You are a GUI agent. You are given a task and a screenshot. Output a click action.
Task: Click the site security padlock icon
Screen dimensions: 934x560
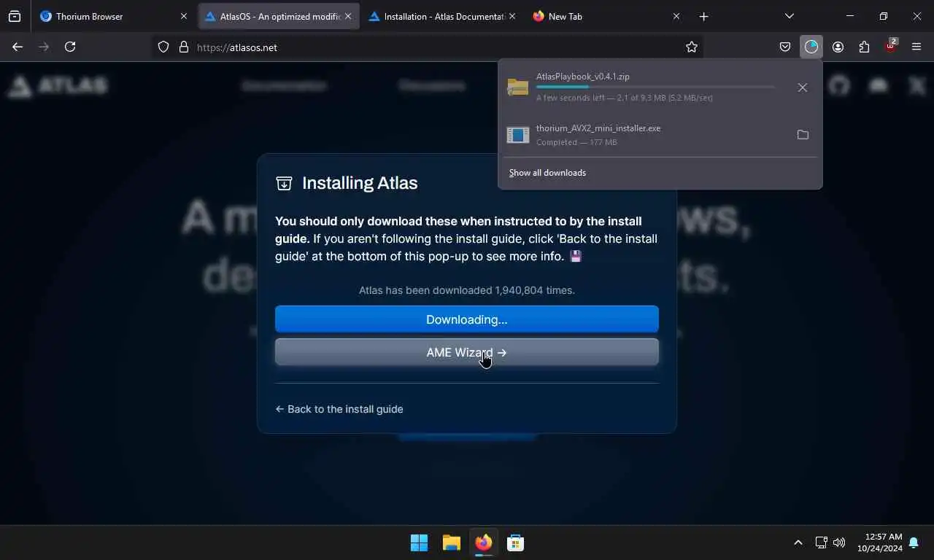pyautogui.click(x=183, y=47)
